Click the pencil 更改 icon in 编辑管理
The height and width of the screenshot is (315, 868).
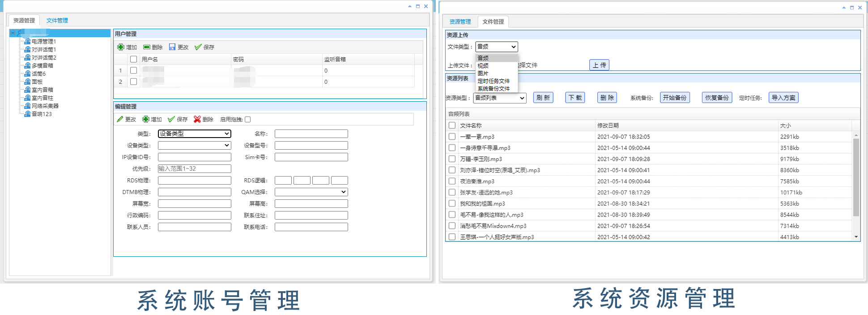120,119
